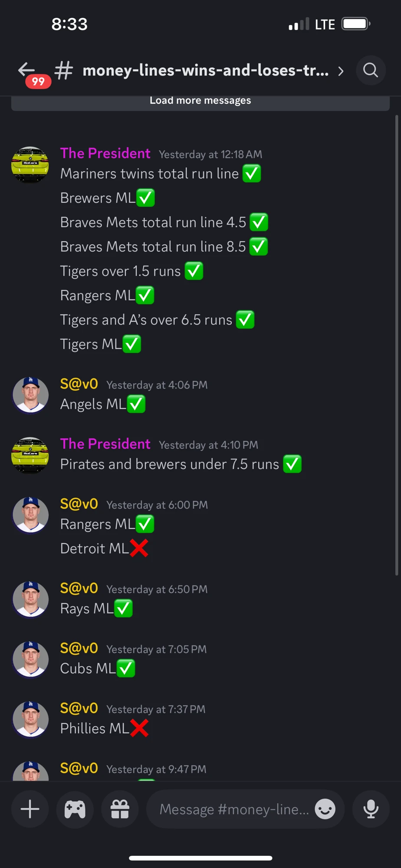Tap the green check next to Brewers ML
401x868 pixels.
point(146,198)
